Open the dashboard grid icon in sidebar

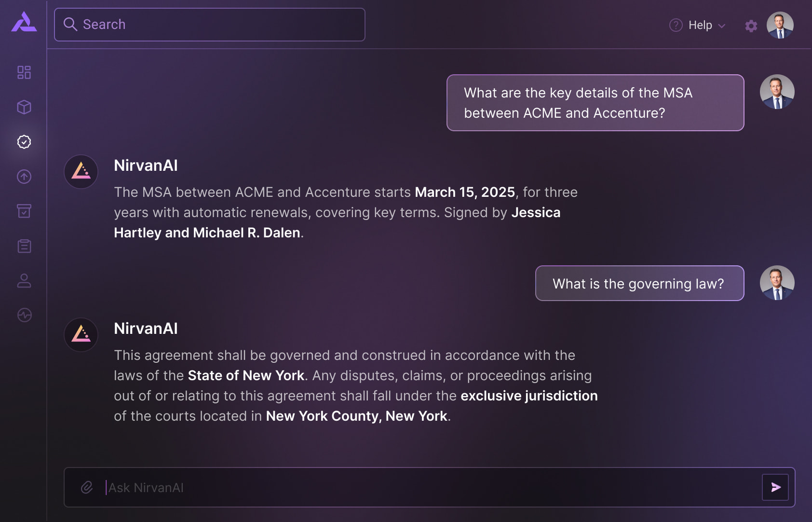point(24,72)
